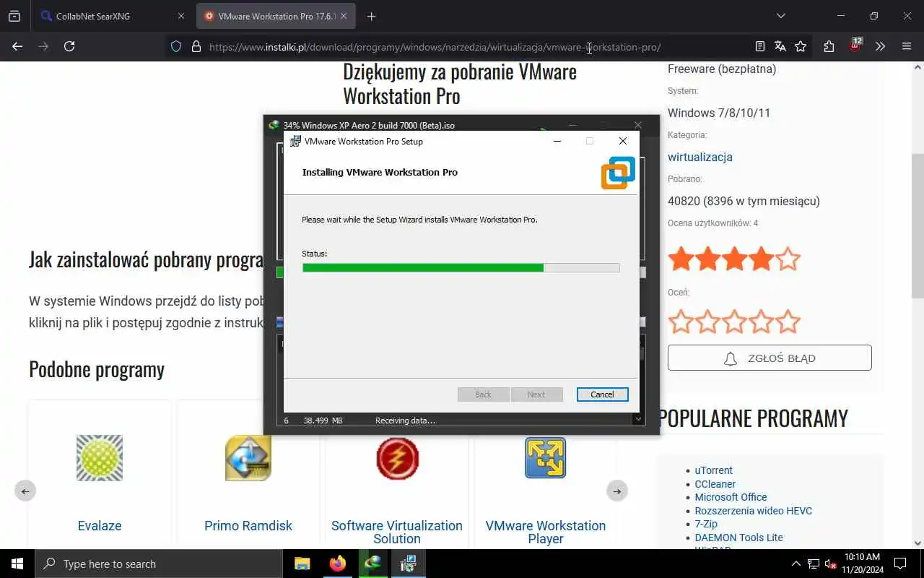Open the notification center icon
The width and height of the screenshot is (924, 578).
point(900,564)
